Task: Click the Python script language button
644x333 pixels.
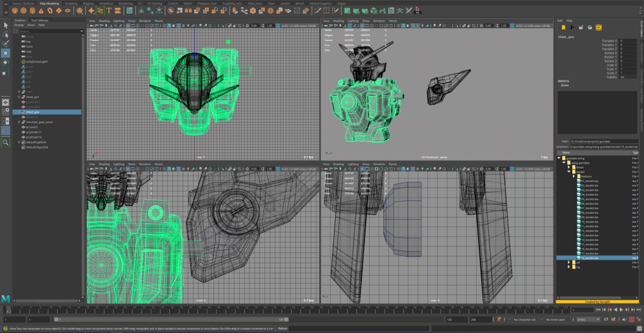Action: click(x=283, y=329)
